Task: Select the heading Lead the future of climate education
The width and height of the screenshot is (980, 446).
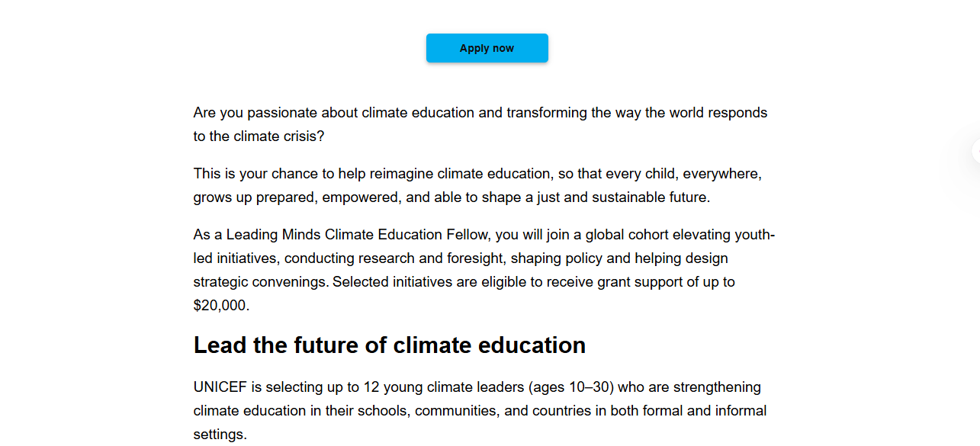Action: (389, 345)
